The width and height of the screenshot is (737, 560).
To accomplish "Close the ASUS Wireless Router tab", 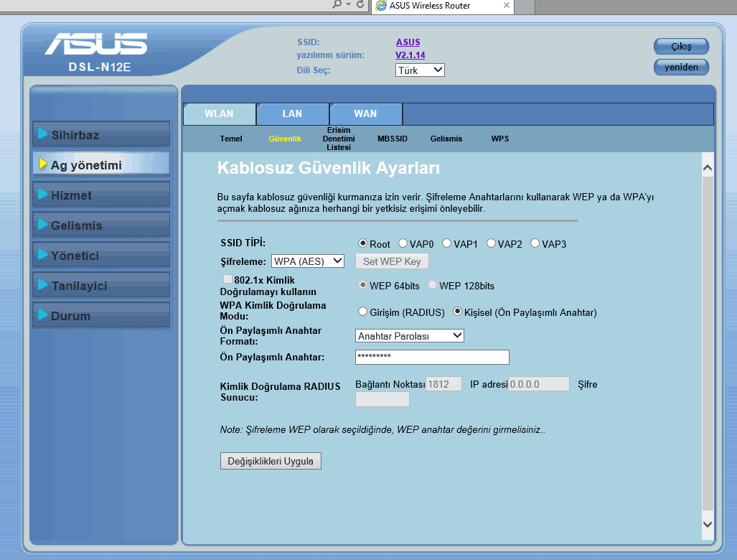I will 506,6.
